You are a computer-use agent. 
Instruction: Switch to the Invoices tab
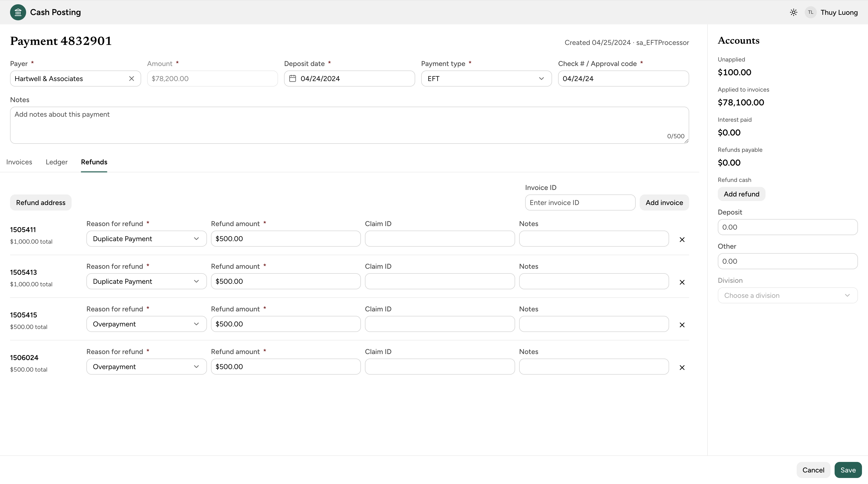tap(19, 162)
